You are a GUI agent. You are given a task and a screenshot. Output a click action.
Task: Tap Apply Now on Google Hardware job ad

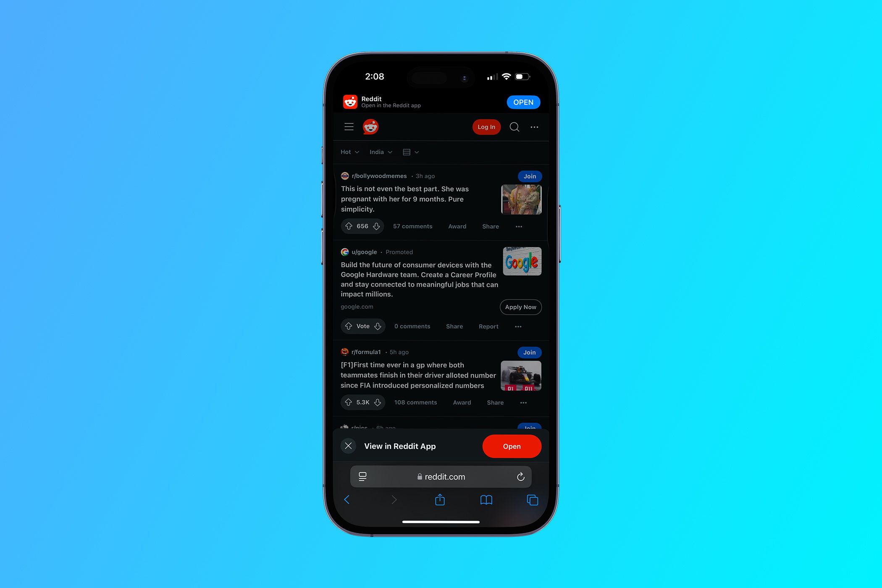click(x=520, y=307)
